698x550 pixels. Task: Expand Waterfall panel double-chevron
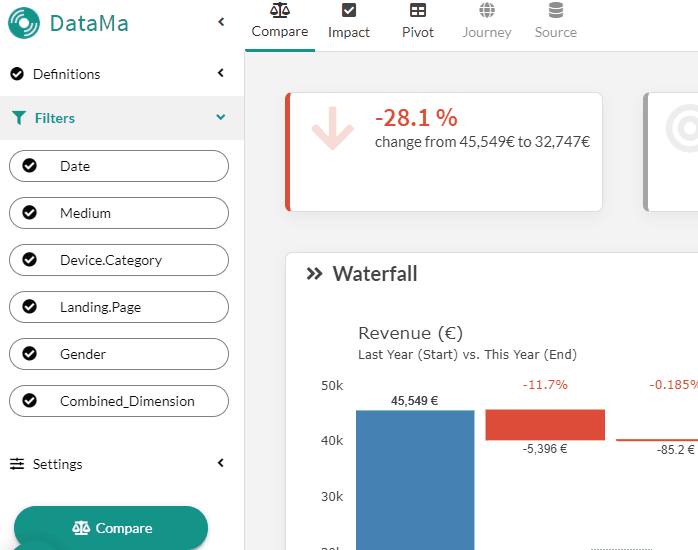(x=314, y=274)
